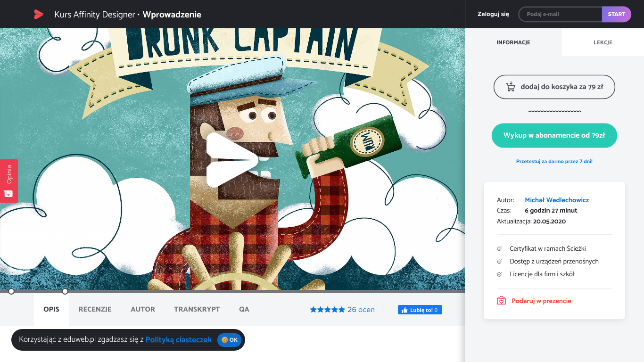Open the QA tab
This screenshot has width=644, height=362.
click(x=244, y=309)
